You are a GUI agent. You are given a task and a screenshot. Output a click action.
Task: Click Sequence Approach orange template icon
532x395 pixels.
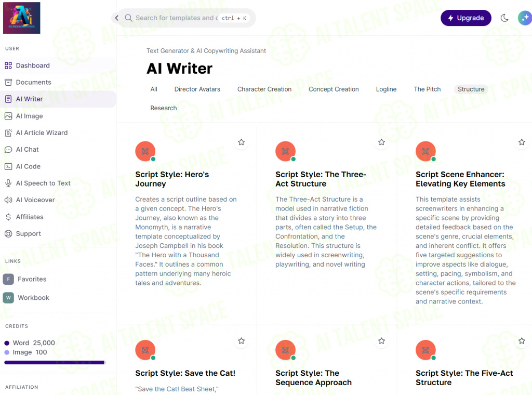click(285, 350)
